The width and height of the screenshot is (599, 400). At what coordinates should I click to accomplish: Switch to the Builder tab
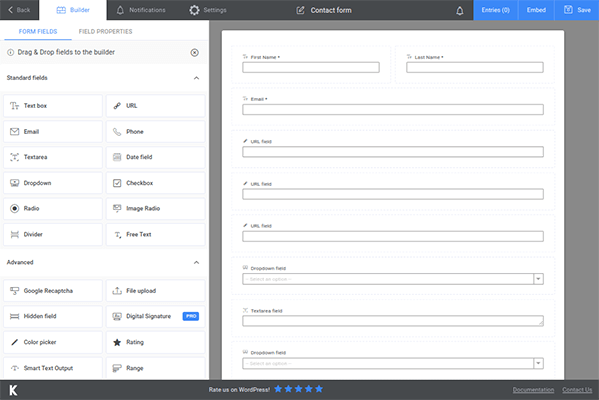point(73,10)
